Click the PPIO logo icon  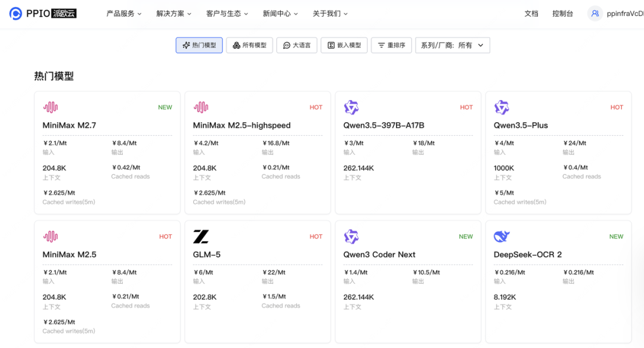(16, 14)
